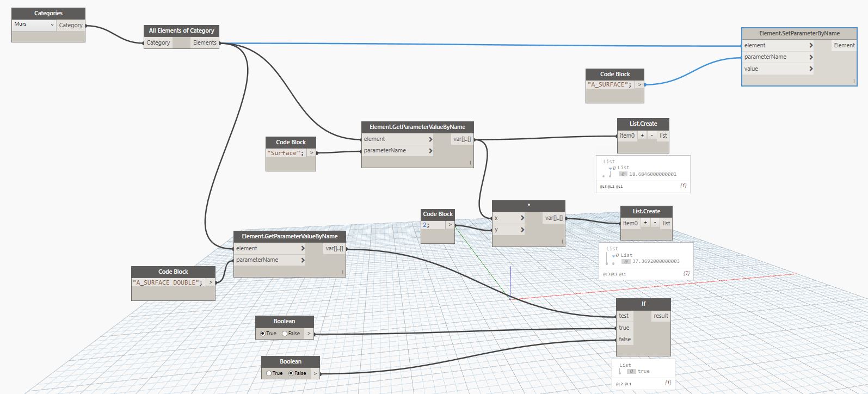Click the result output port of the If node
Image resolution: width=868 pixels, height=394 pixels.
(x=661, y=316)
